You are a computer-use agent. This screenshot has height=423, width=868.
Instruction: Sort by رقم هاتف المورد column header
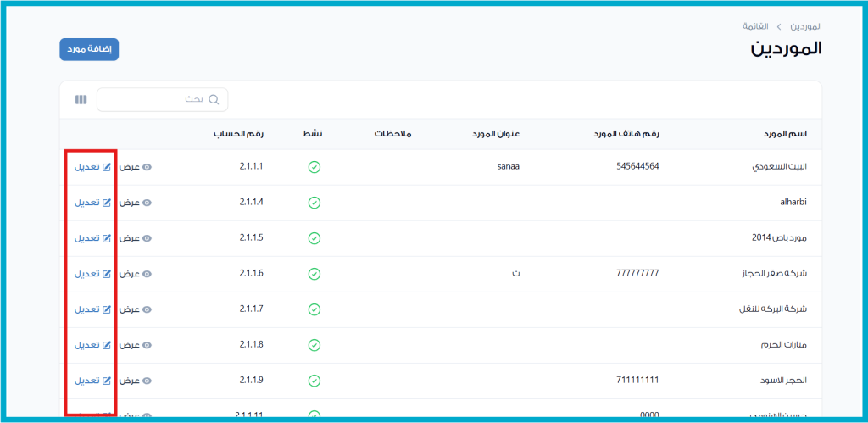coord(627,135)
